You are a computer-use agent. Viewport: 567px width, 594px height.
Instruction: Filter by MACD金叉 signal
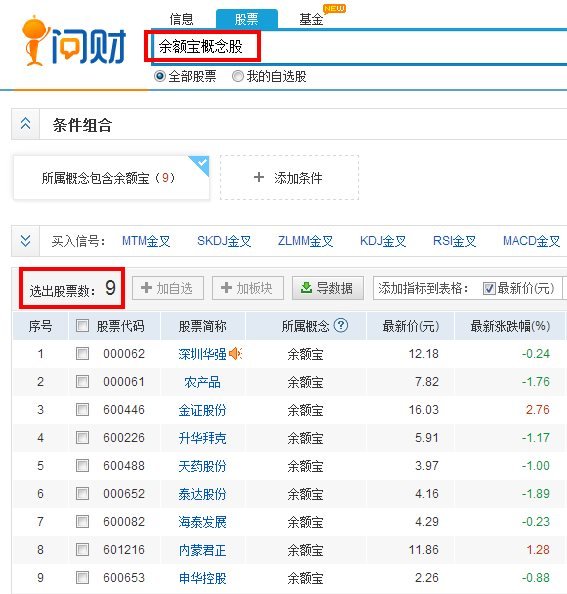pos(531,241)
